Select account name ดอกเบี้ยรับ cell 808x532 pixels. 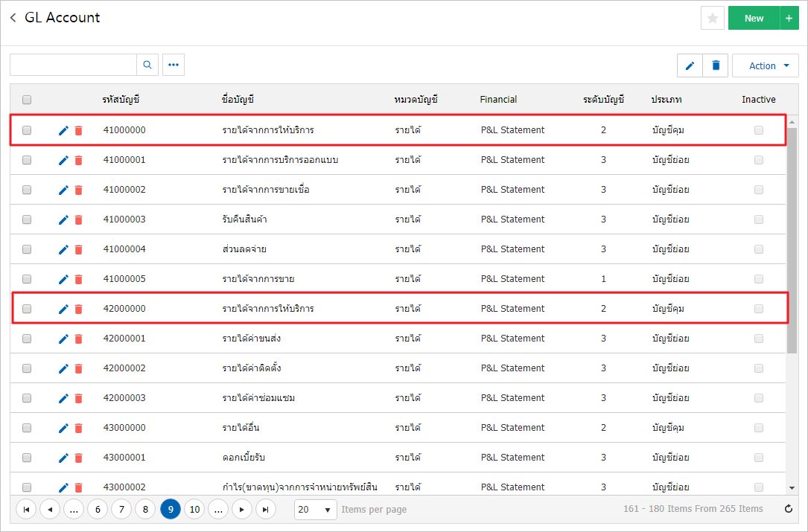(x=244, y=458)
